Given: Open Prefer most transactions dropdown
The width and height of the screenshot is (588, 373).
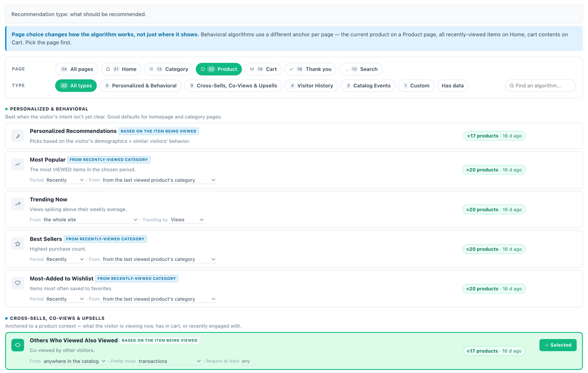Looking at the screenshot, I should [x=169, y=361].
